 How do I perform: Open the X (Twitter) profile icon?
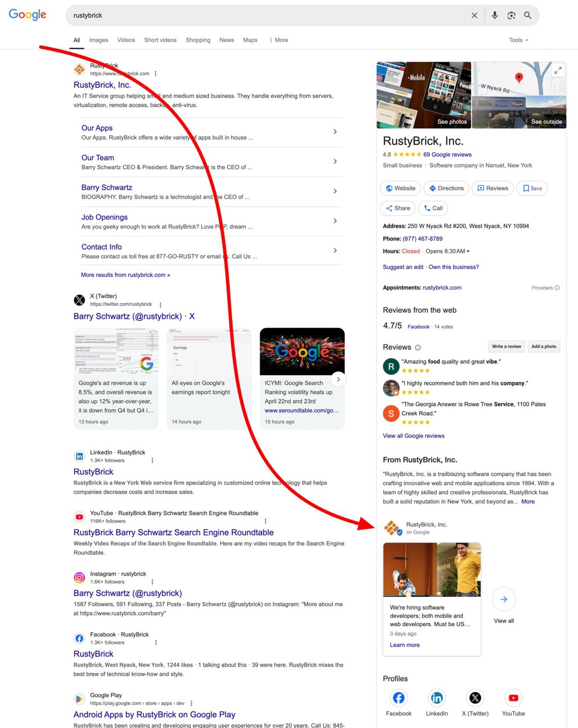(475, 698)
